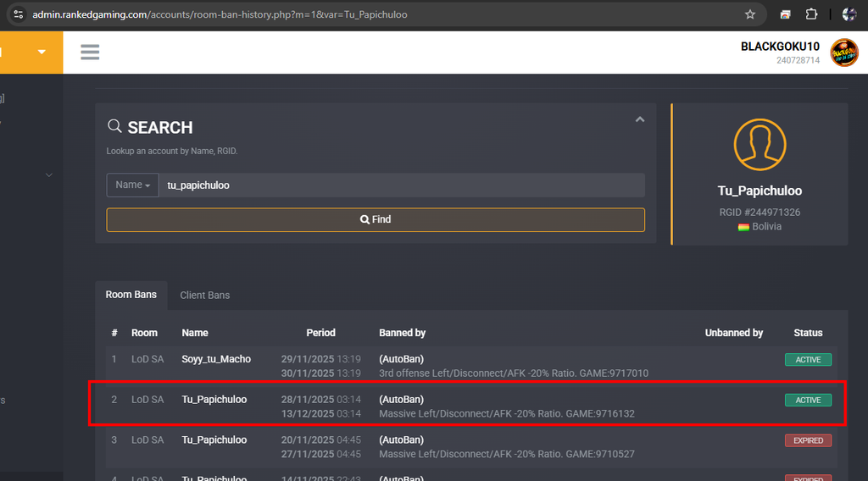Expand the sidebar section chevron
The height and width of the screenshot is (481, 868).
click(x=48, y=174)
